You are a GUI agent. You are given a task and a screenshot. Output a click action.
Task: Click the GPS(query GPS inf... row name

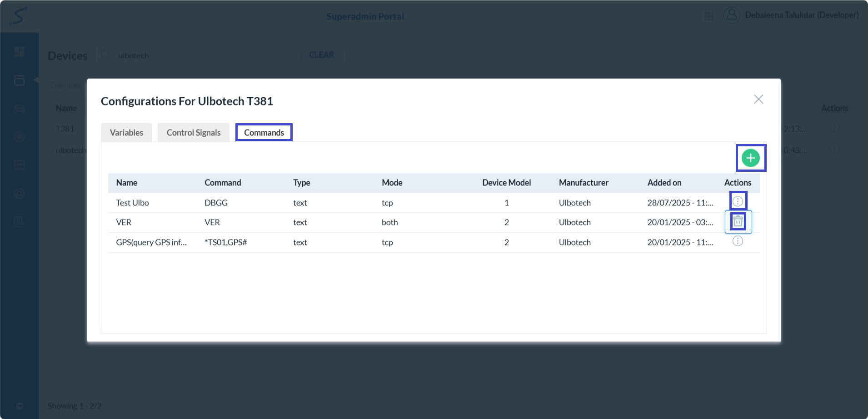click(x=151, y=242)
